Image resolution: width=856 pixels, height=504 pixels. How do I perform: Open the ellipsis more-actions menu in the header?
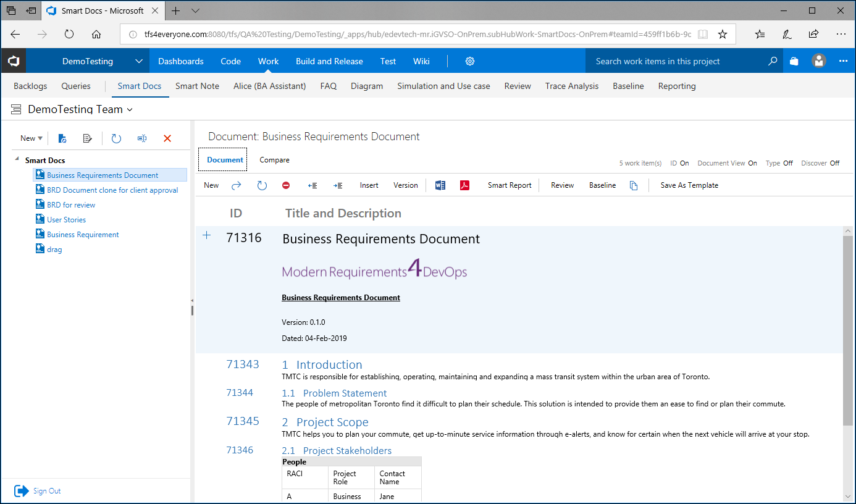click(844, 61)
